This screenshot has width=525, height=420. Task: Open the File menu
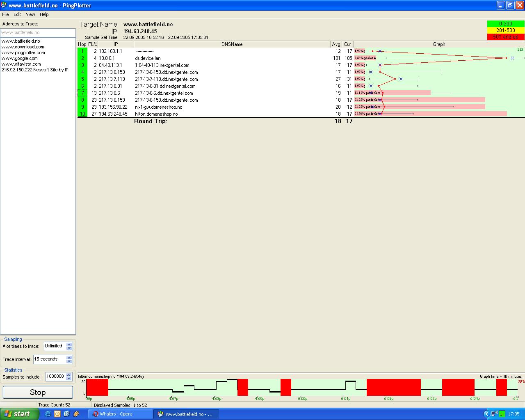click(5, 14)
